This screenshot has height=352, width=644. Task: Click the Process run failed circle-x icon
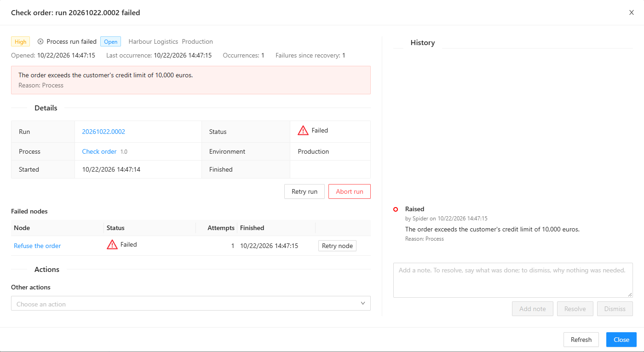click(x=40, y=41)
